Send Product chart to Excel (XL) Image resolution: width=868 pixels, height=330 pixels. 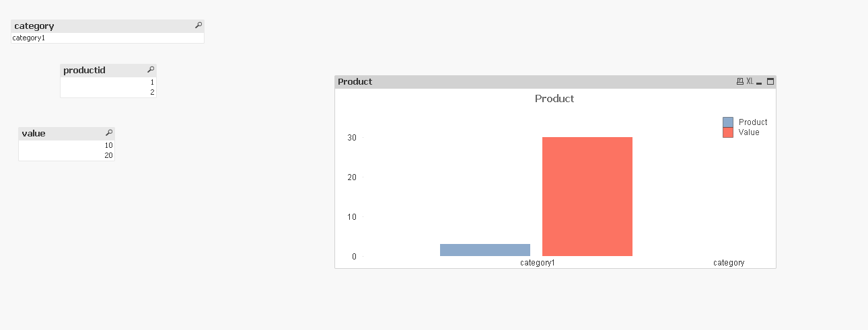point(750,81)
